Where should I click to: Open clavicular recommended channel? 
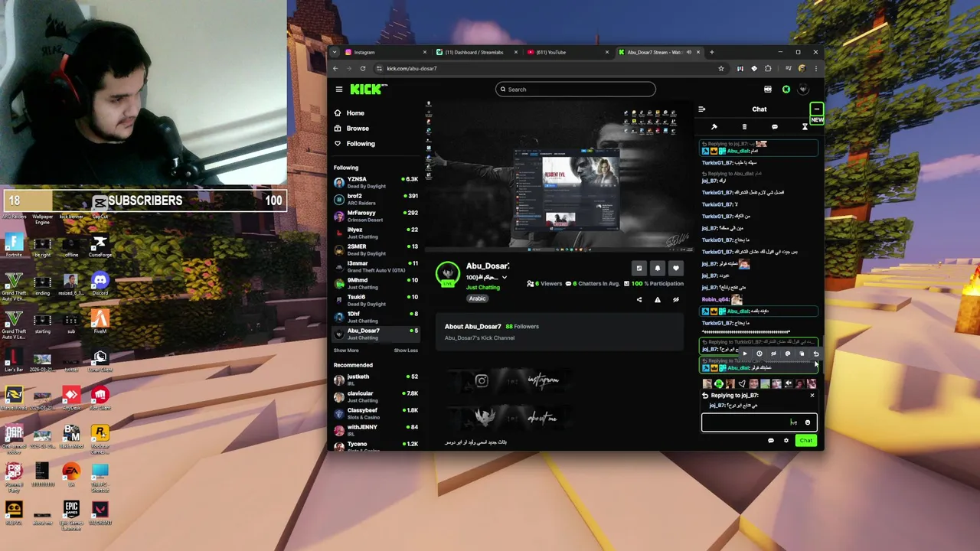click(376, 396)
